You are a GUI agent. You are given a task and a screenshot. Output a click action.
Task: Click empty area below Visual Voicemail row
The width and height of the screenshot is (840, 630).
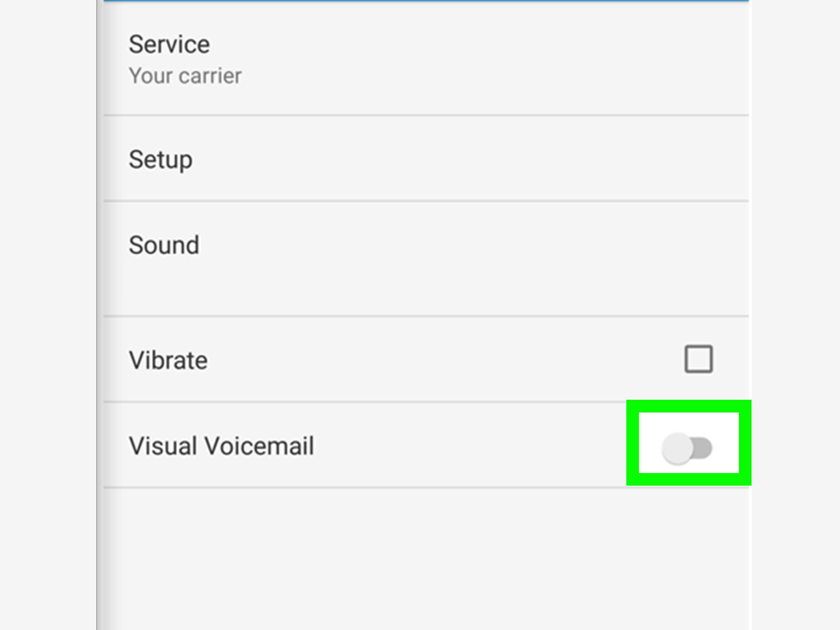click(x=426, y=558)
